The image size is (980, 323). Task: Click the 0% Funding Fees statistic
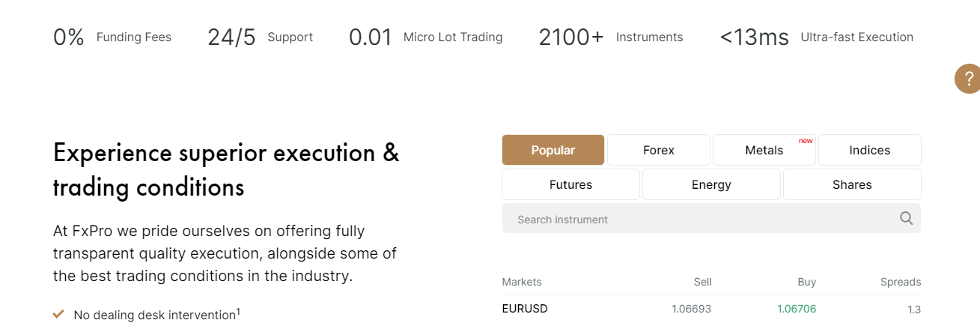[112, 37]
